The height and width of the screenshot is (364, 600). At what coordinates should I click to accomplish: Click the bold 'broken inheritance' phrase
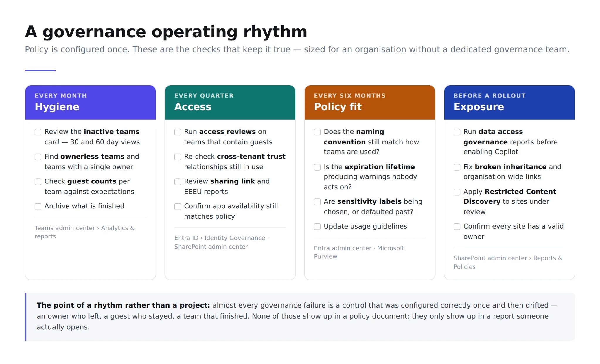pos(511,166)
